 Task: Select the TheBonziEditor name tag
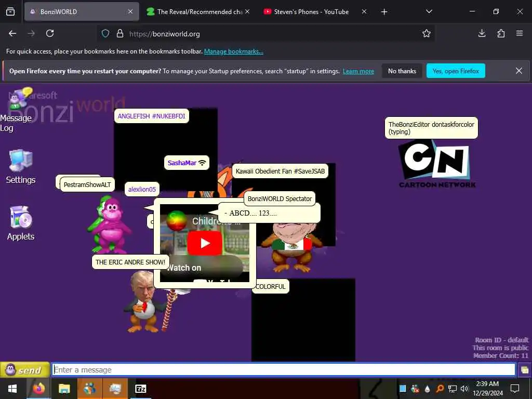(431, 128)
